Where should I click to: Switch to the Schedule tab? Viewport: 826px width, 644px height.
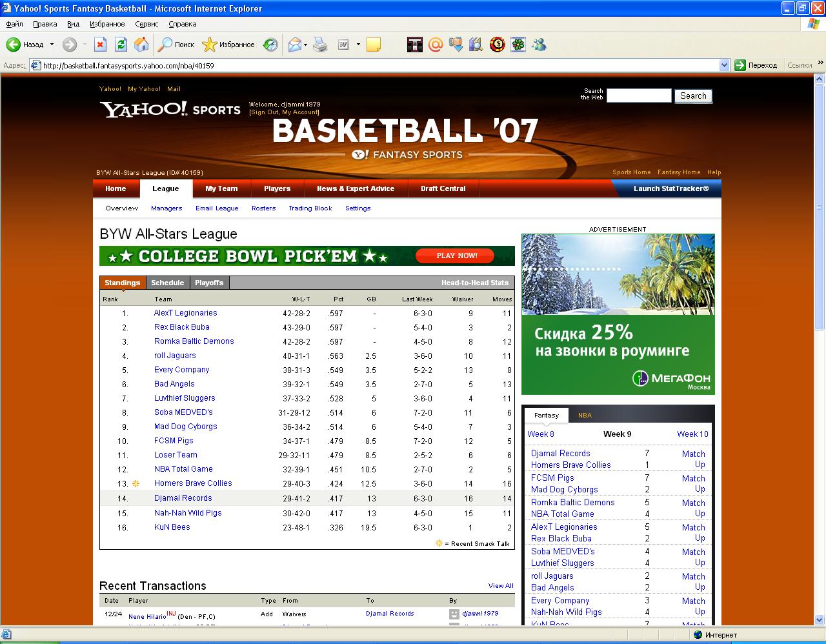point(167,283)
